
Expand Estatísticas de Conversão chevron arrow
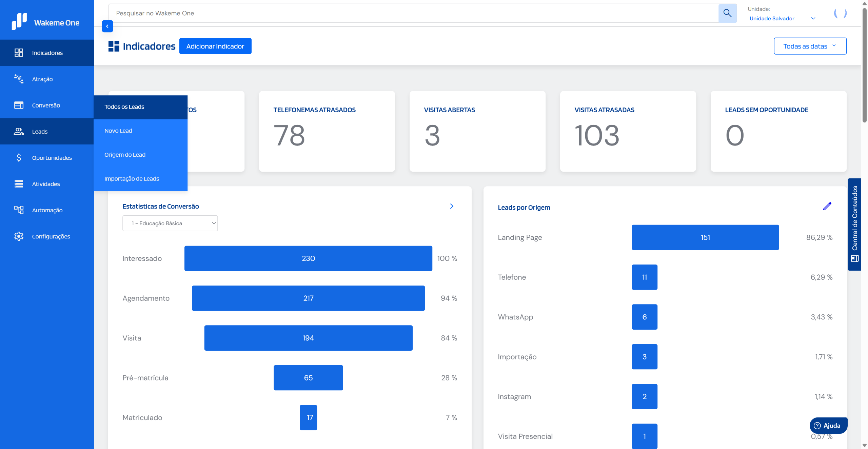click(x=452, y=206)
